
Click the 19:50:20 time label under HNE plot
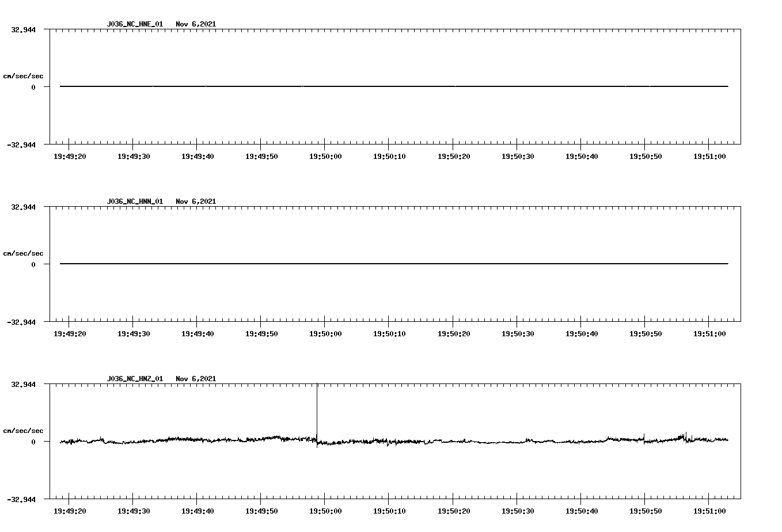click(x=454, y=156)
